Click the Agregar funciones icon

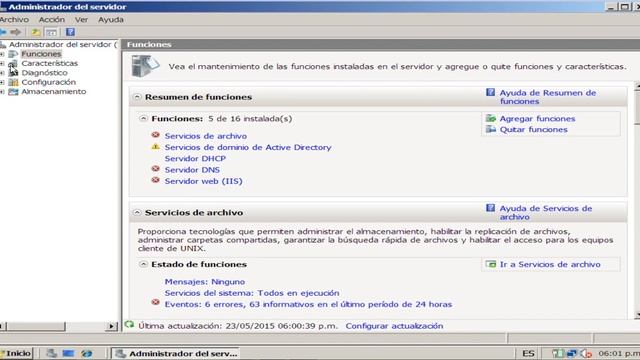491,118
